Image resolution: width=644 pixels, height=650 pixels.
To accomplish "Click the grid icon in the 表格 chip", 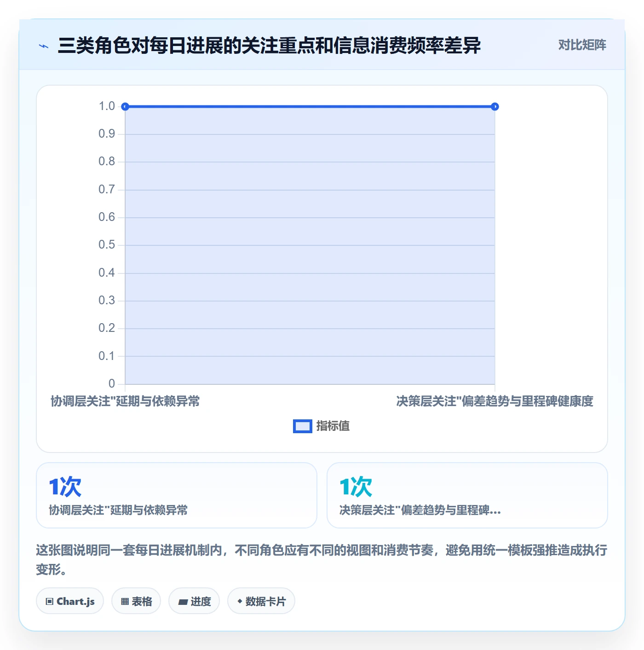I will tap(125, 601).
